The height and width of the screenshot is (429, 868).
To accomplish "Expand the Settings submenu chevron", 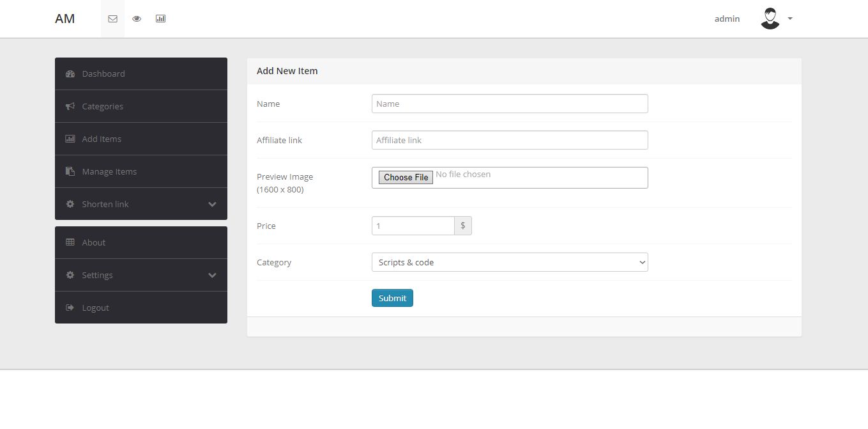I will point(213,275).
